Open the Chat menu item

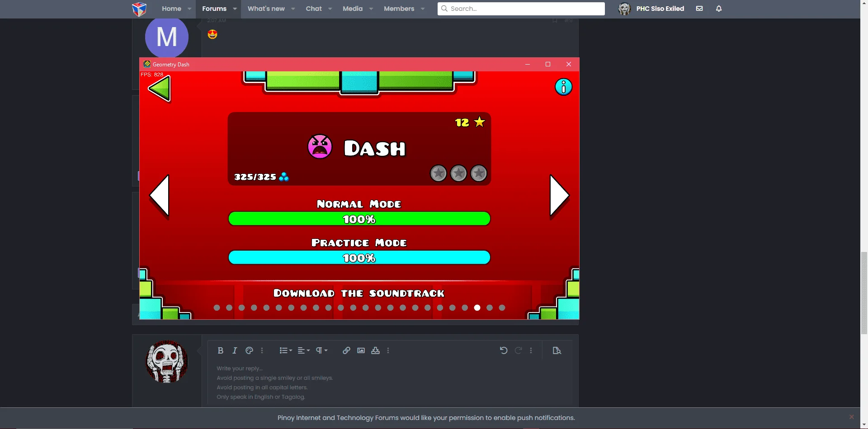click(314, 9)
